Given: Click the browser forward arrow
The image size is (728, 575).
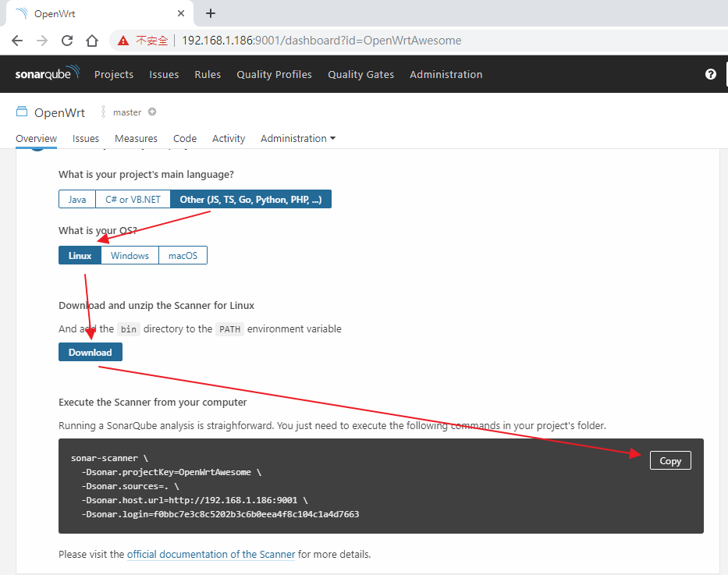Looking at the screenshot, I should (x=42, y=41).
